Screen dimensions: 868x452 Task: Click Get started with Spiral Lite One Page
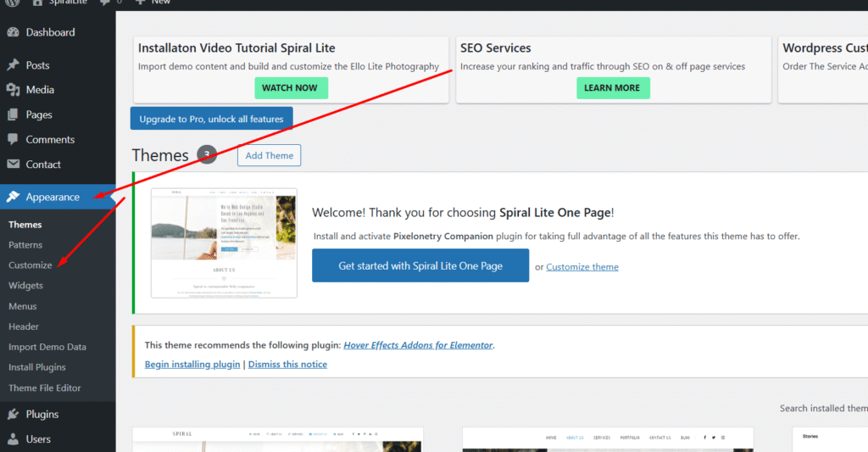[x=420, y=265]
